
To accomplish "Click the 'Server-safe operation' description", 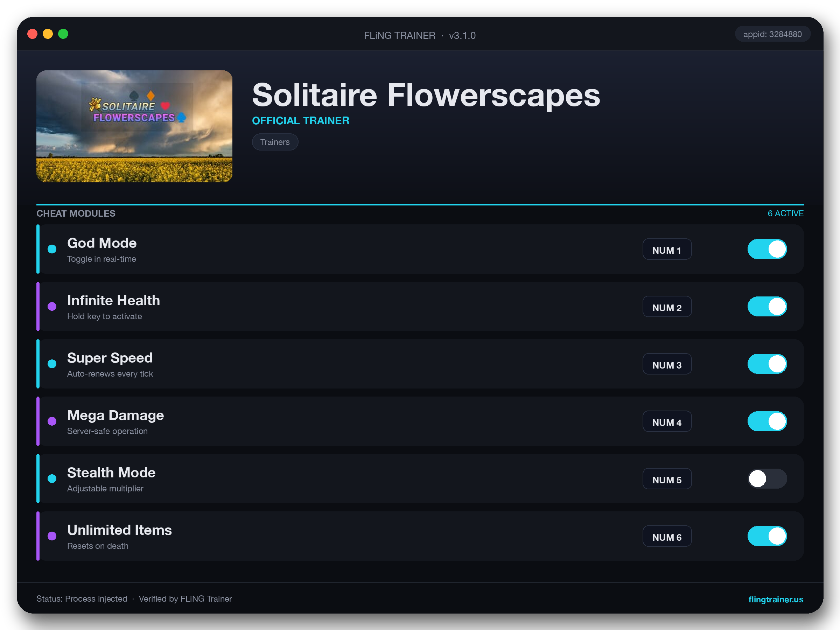I will pos(107,431).
